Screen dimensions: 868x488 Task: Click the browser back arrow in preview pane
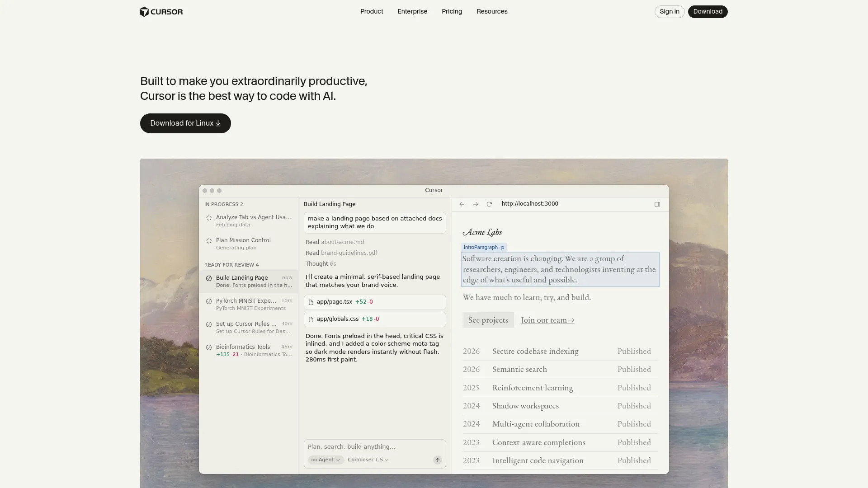coord(462,204)
